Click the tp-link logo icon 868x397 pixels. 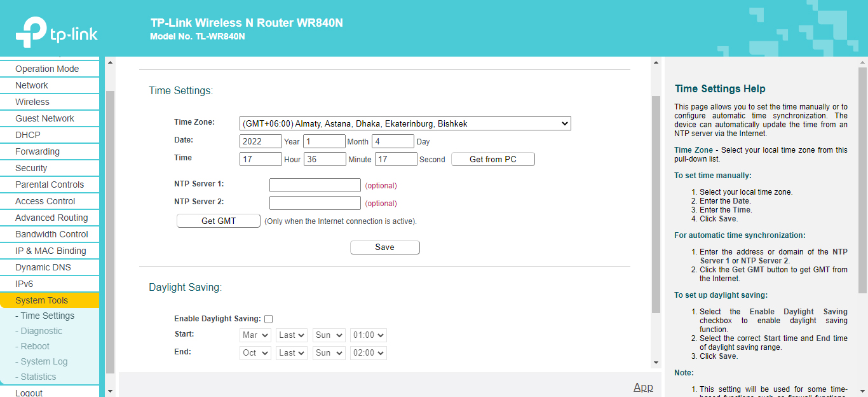pyautogui.click(x=32, y=31)
